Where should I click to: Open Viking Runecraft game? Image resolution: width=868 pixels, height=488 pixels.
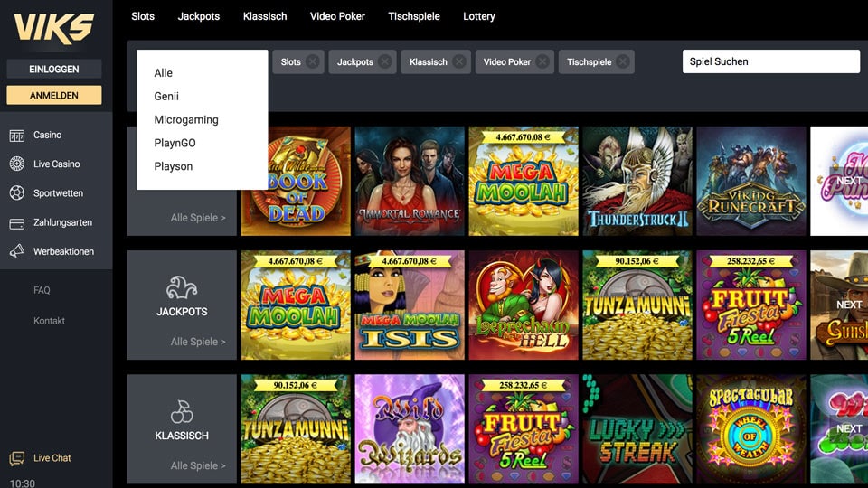tap(751, 181)
